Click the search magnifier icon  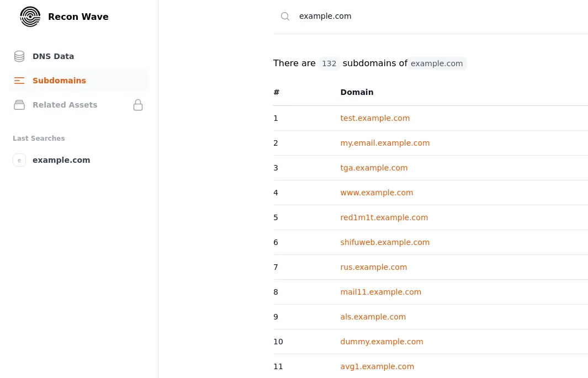click(x=285, y=16)
